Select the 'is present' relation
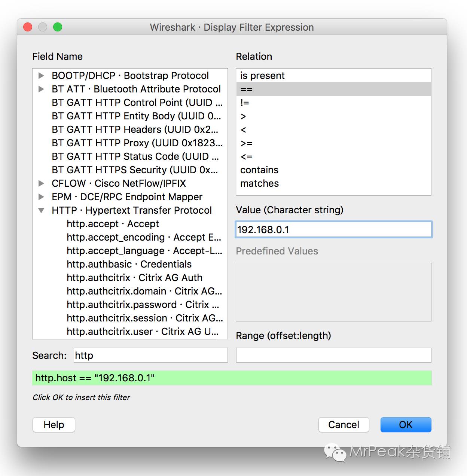The height and width of the screenshot is (476, 467). coord(262,76)
